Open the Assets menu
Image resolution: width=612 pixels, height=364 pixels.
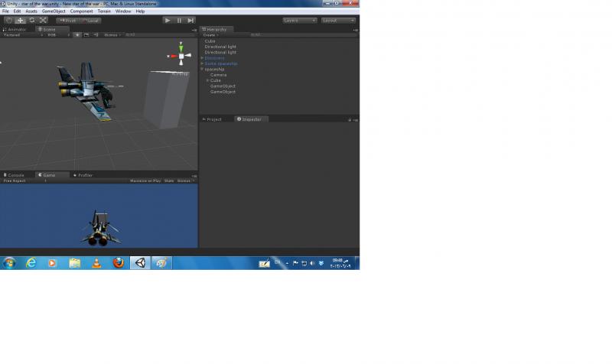tap(31, 11)
